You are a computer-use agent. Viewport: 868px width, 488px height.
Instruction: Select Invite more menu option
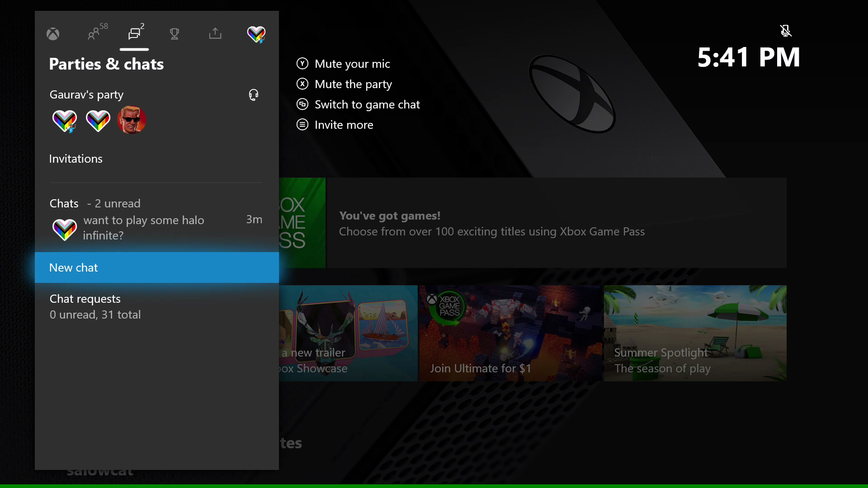tap(344, 124)
